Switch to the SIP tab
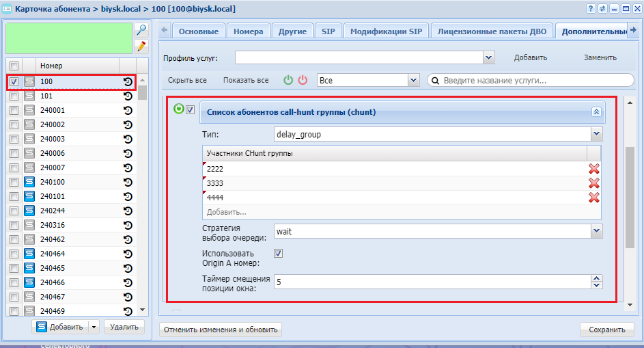This screenshot has height=348, width=644. coord(327,31)
